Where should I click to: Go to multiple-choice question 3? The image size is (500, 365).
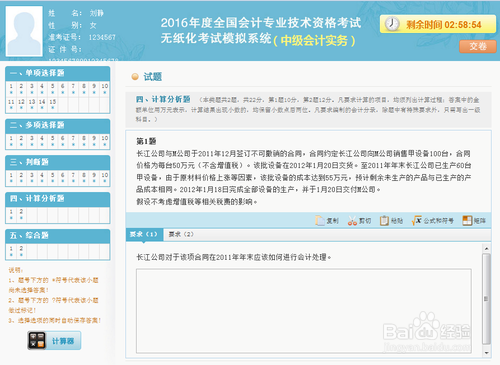[x=32, y=141]
